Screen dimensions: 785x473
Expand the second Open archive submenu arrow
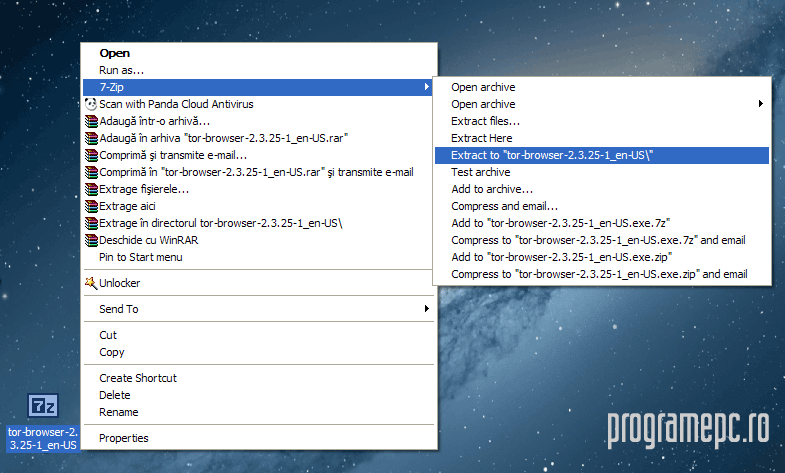[x=760, y=104]
